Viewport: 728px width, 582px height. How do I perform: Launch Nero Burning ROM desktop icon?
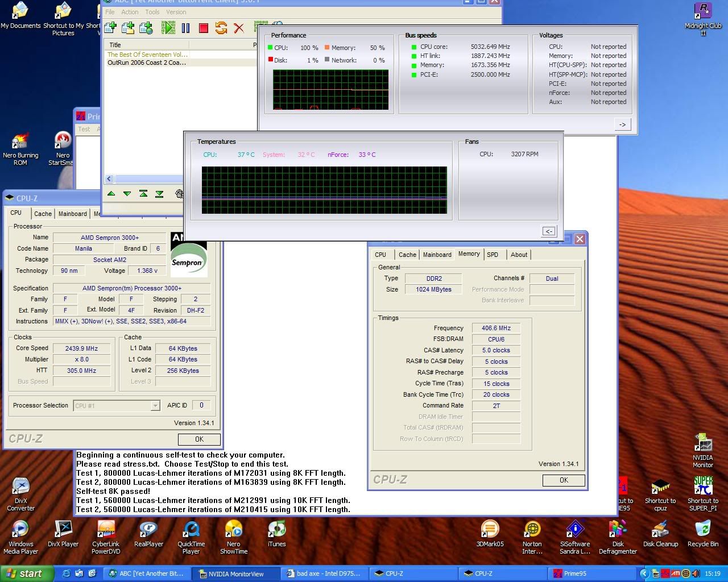click(x=20, y=149)
